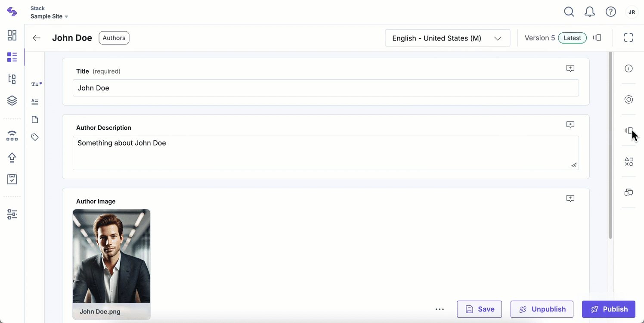Open the Content Models icon in sidebar
The height and width of the screenshot is (323, 644).
[12, 78]
